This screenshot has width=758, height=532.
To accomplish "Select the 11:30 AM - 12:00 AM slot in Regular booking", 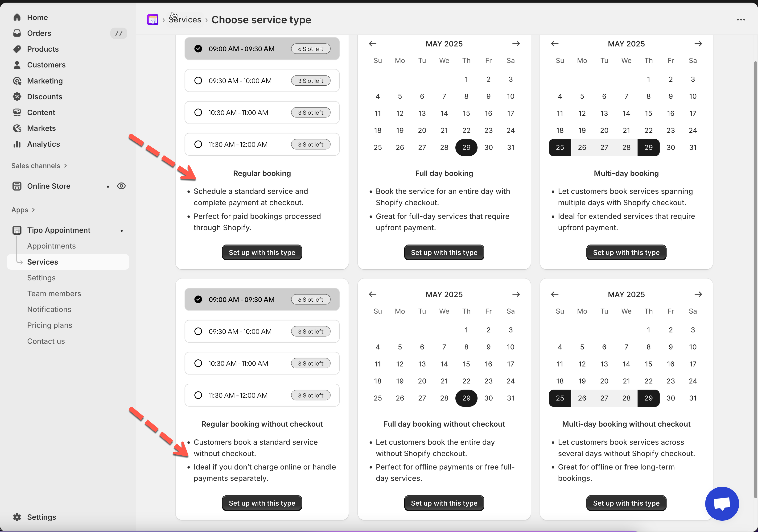I will tap(198, 145).
